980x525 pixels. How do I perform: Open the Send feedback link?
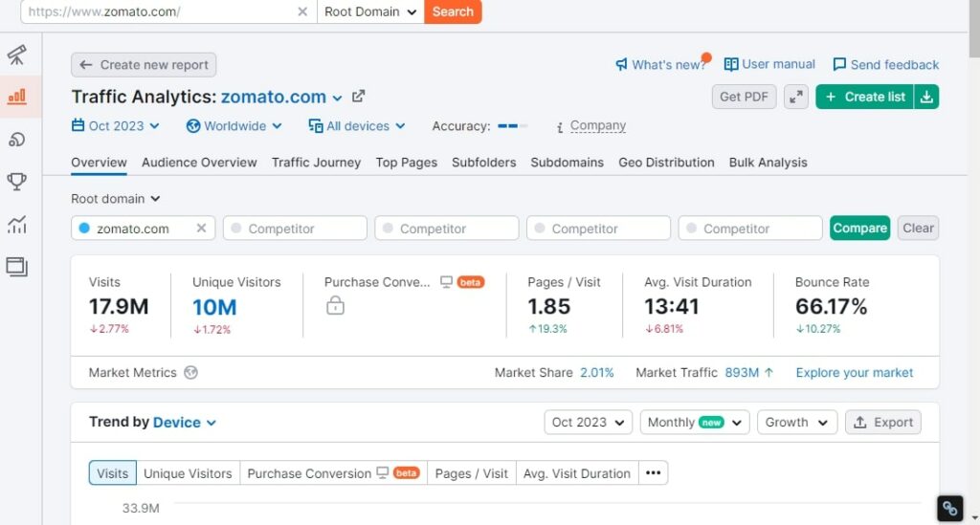tap(885, 64)
